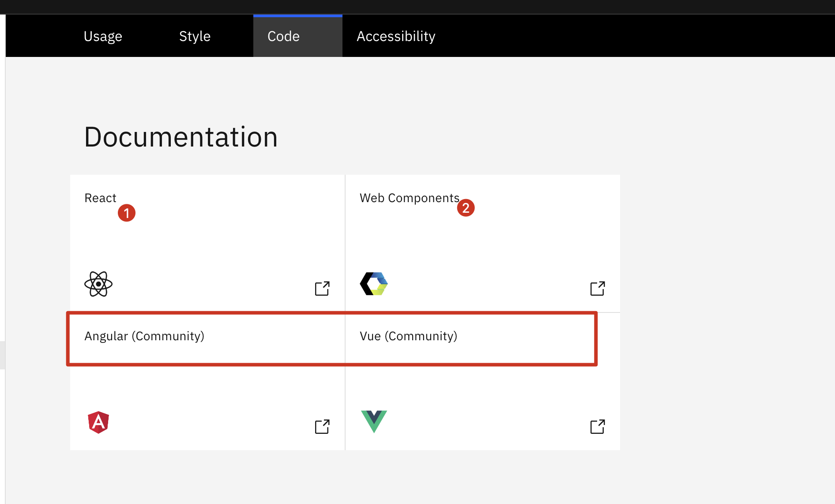Click the green Vue logo
This screenshot has width=835, height=504.
(x=374, y=421)
